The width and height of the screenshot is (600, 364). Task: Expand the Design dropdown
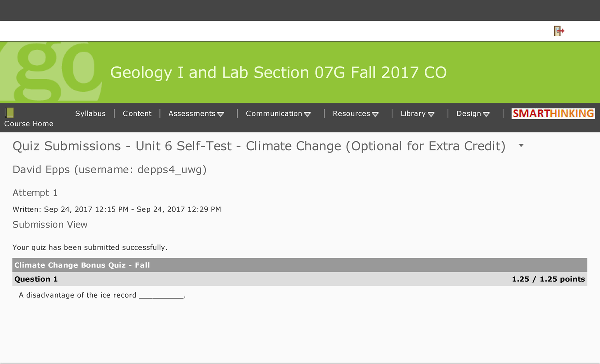[472, 113]
